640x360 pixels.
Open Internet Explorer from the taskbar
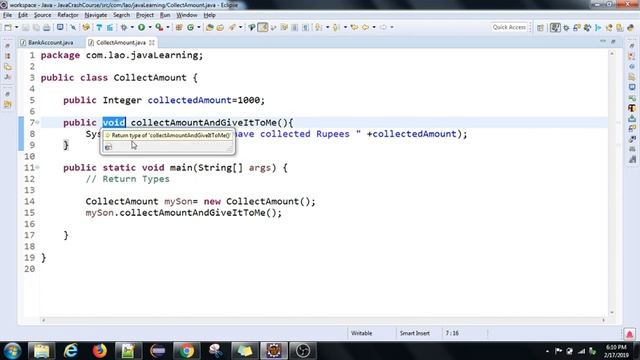(x=71, y=351)
